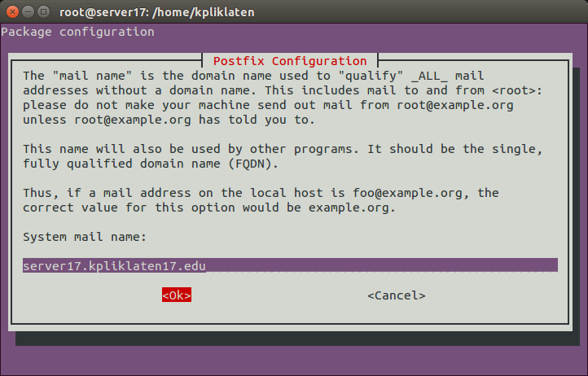Minimize the terminal window
This screenshot has height=376, width=588.
[29, 12]
